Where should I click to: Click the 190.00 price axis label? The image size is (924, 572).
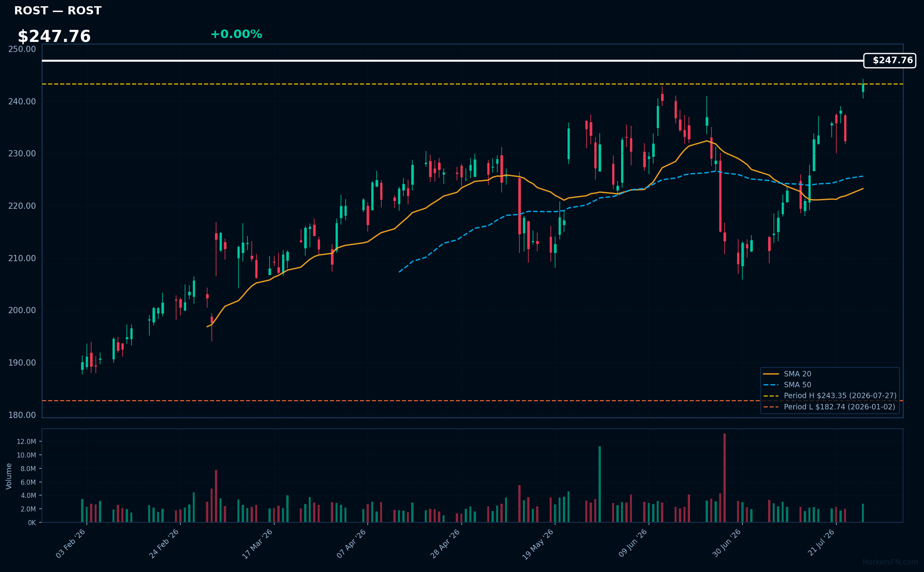pos(22,363)
